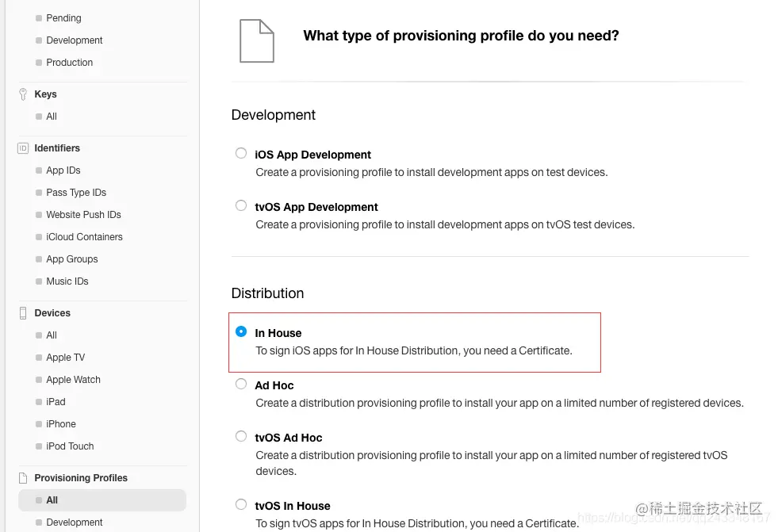Select the tvOS In House radio button
This screenshot has width=778, height=532.
point(241,505)
